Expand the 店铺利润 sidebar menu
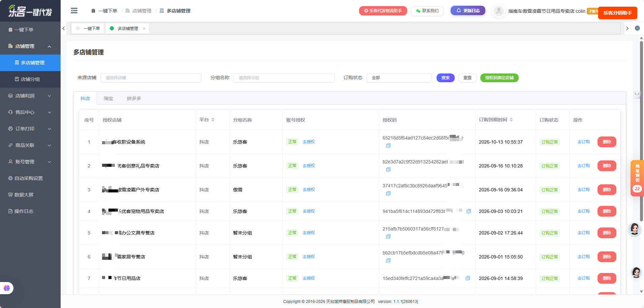644x308 pixels. point(30,96)
